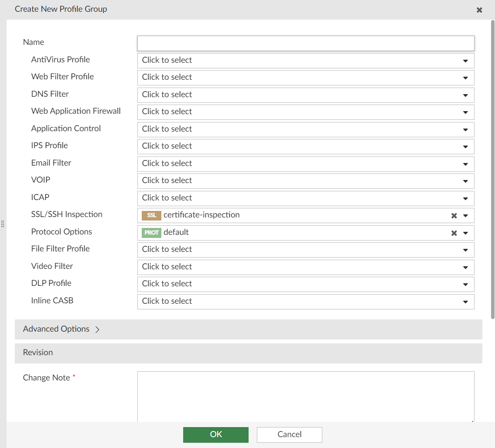Image resolution: width=495 pixels, height=448 pixels.
Task: Click the Name input field
Action: point(305,43)
